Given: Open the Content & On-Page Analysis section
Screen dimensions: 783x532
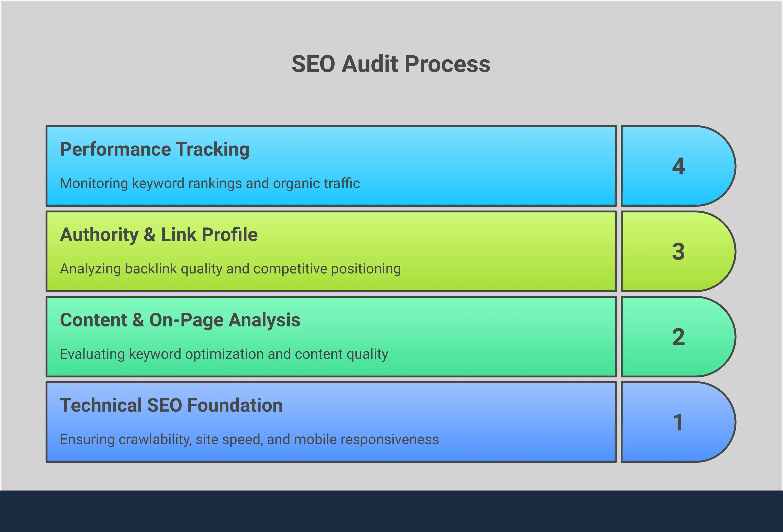Looking at the screenshot, I should point(181,320).
